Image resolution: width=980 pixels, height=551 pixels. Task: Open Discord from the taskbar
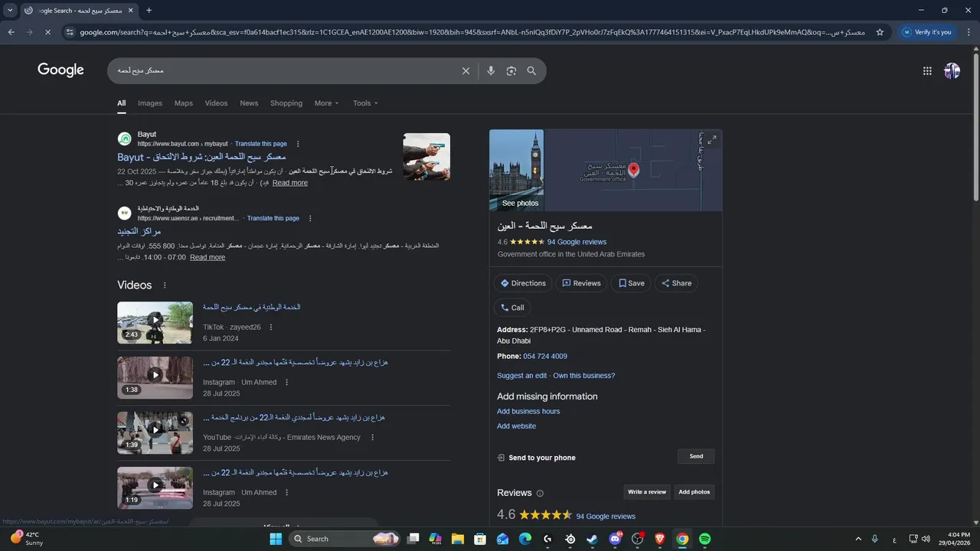tap(615, 539)
